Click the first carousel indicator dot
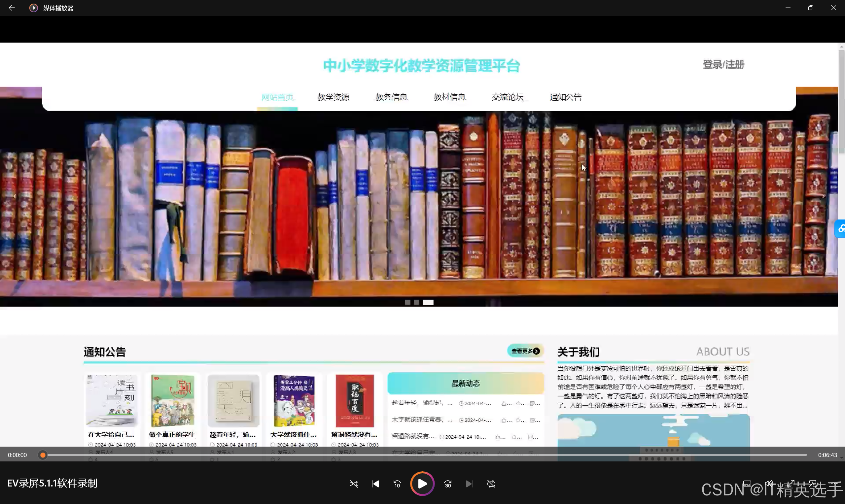The width and height of the screenshot is (845, 504). pyautogui.click(x=407, y=302)
